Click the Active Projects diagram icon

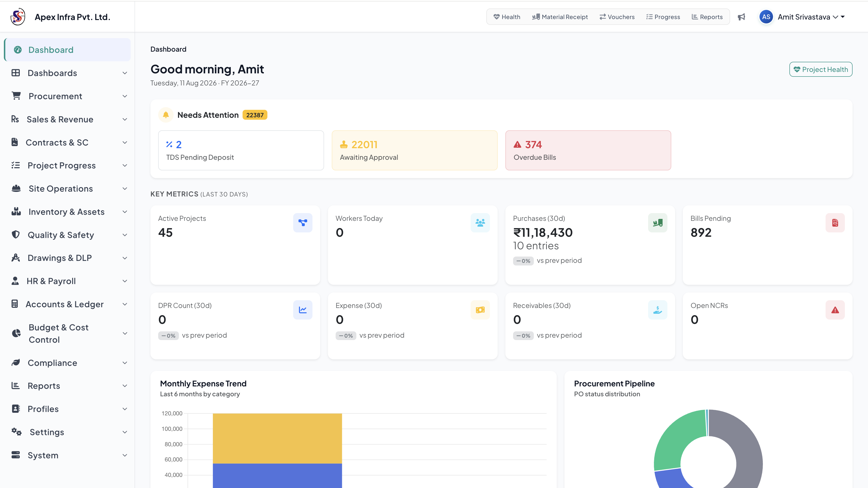click(303, 223)
